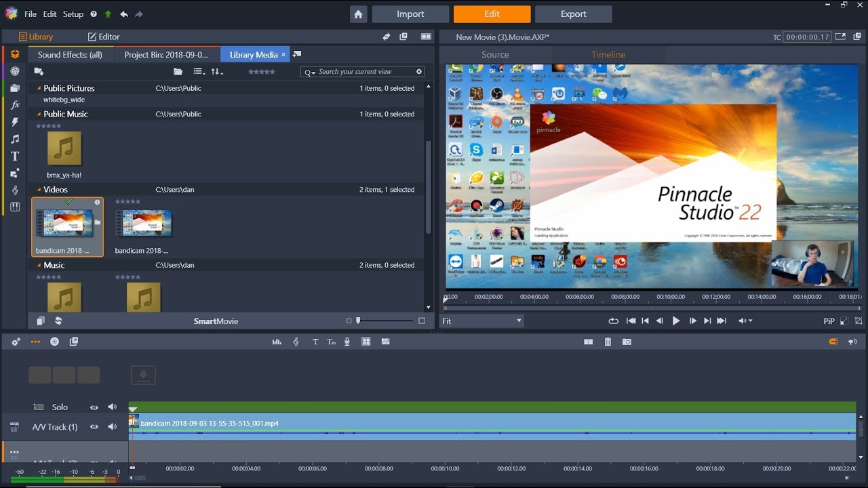Toggle visibility eye for A/V Track (1)

[x=94, y=427]
